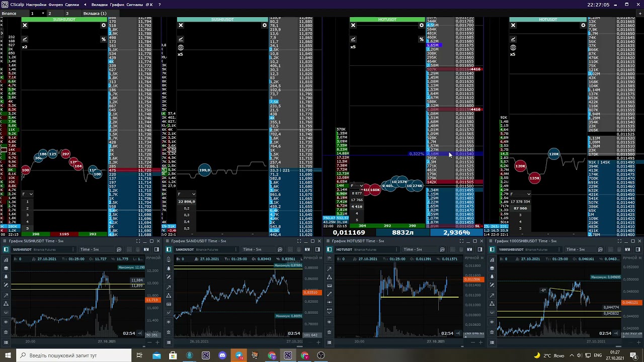Toggle drawings visibility eye on HOTUSDT chart
This screenshot has height=362, width=644.
[x=330, y=322]
